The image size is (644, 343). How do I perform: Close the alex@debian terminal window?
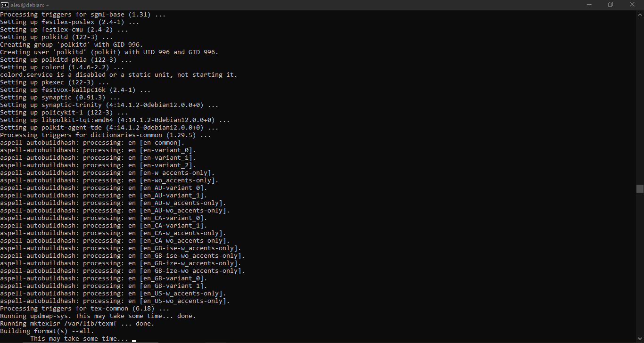coord(632,4)
